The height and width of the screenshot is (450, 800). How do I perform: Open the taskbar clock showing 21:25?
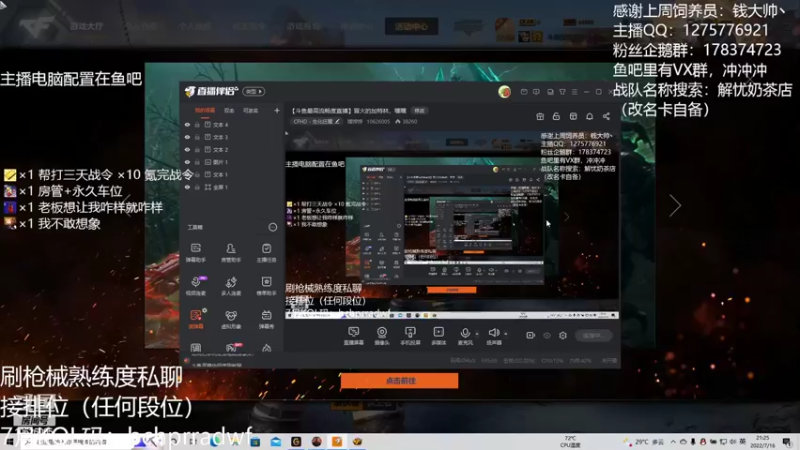coord(762,442)
